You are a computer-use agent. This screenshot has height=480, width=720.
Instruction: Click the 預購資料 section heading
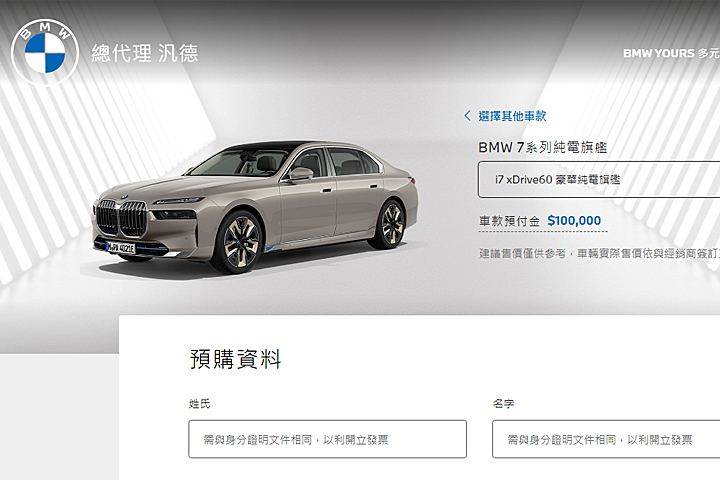tap(235, 359)
